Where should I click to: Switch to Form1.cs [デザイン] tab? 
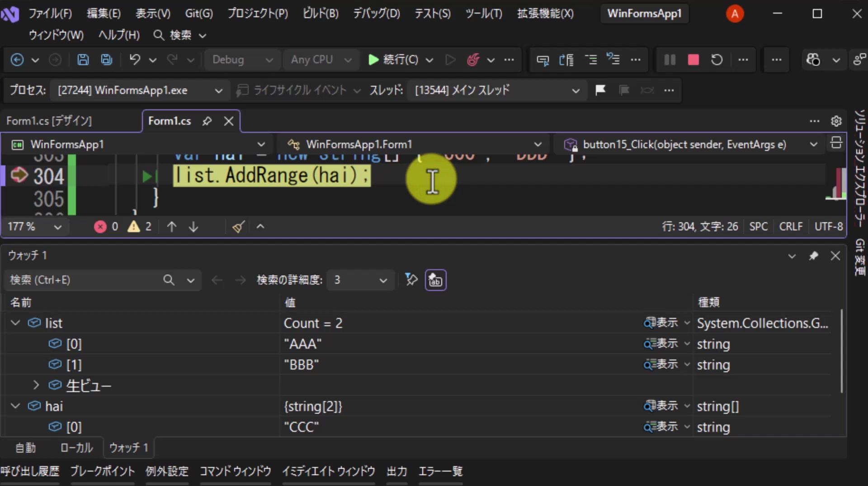[x=49, y=121]
